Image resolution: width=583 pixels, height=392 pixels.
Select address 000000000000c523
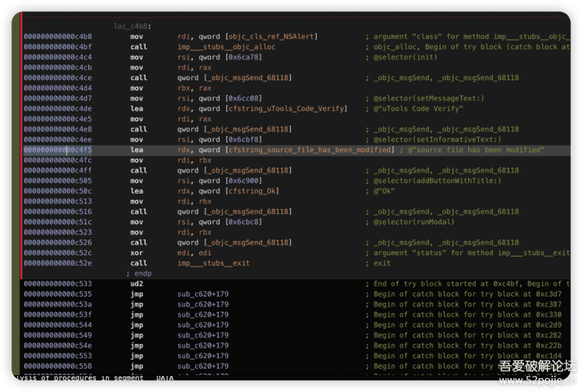pyautogui.click(x=57, y=232)
